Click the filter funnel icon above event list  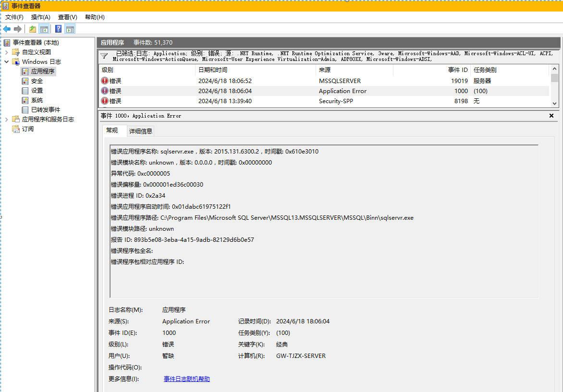(x=104, y=56)
